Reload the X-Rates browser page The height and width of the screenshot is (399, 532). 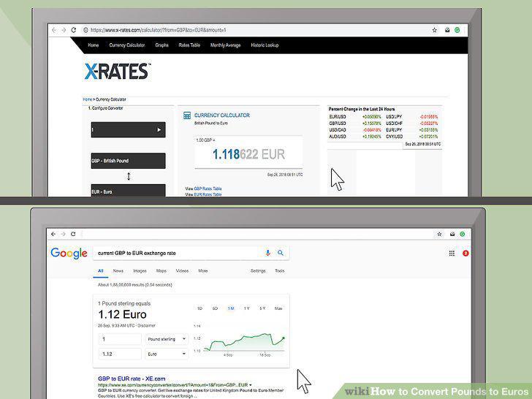[74, 30]
